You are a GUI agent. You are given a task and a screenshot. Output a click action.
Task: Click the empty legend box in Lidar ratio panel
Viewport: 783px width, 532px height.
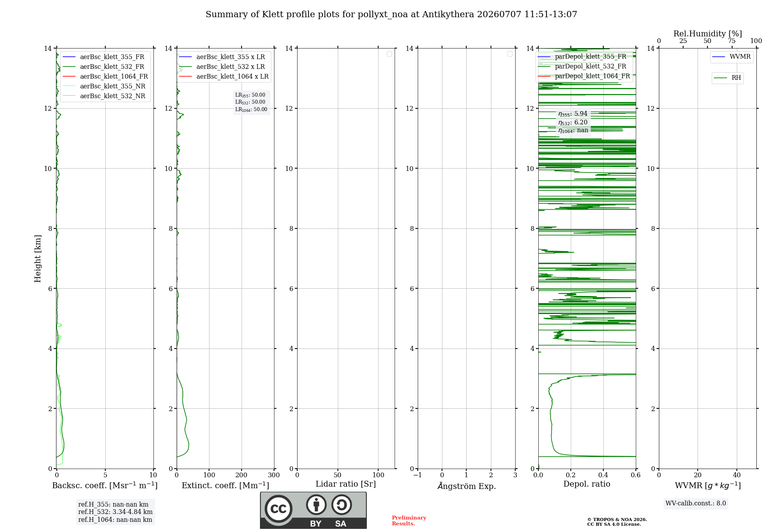[x=389, y=54]
